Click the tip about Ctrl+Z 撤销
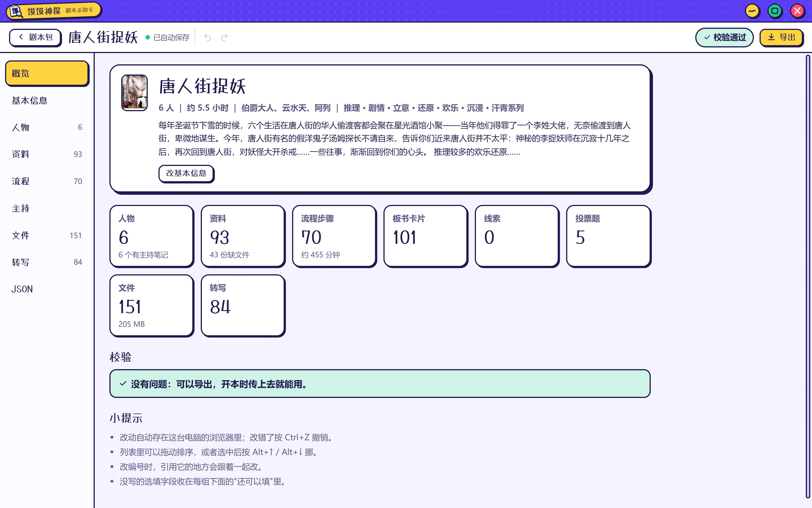812x508 pixels. 226,437
